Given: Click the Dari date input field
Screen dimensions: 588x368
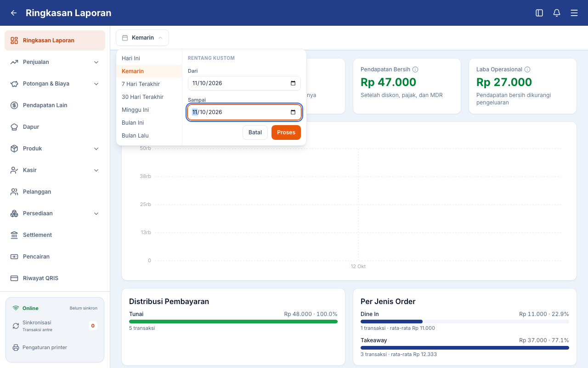Looking at the screenshot, I should click(x=244, y=83).
